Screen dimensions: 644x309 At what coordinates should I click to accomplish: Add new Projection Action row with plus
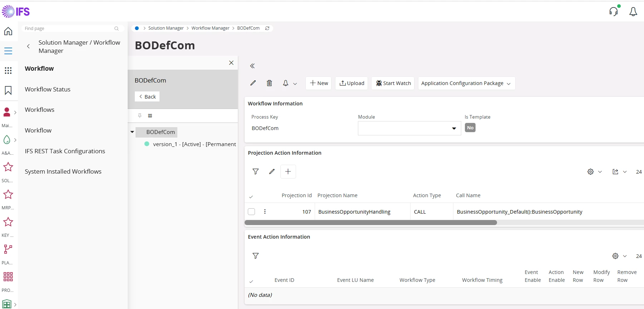coord(288,171)
